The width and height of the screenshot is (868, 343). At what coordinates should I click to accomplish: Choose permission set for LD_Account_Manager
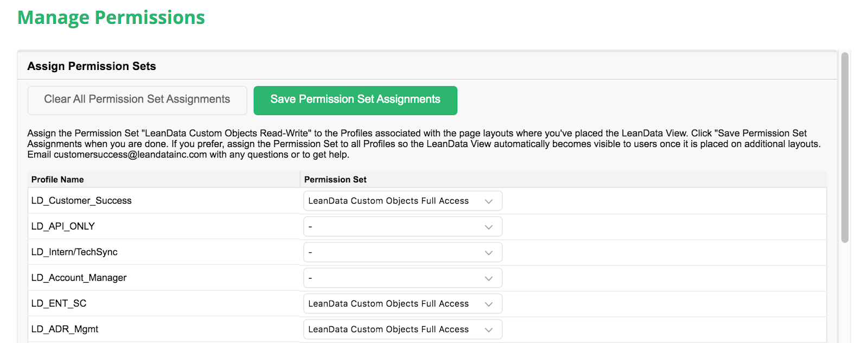click(x=403, y=278)
